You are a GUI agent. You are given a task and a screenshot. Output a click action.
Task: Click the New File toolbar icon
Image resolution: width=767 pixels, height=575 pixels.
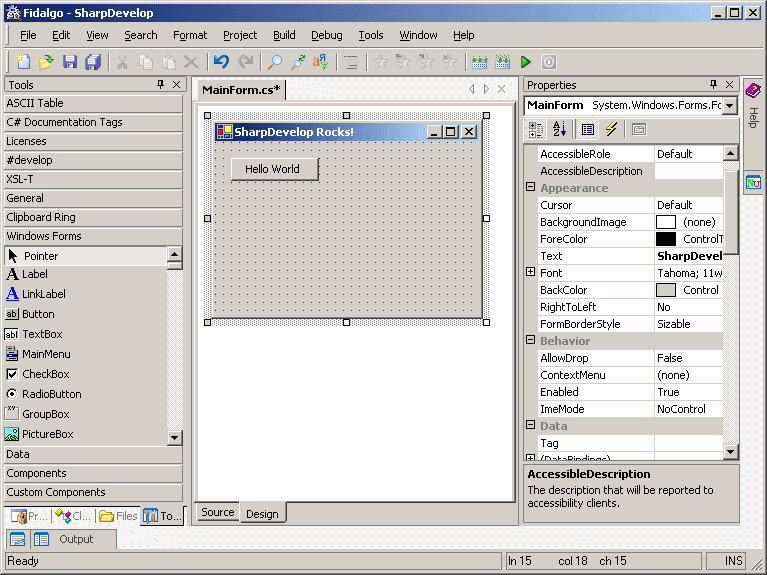[23, 62]
